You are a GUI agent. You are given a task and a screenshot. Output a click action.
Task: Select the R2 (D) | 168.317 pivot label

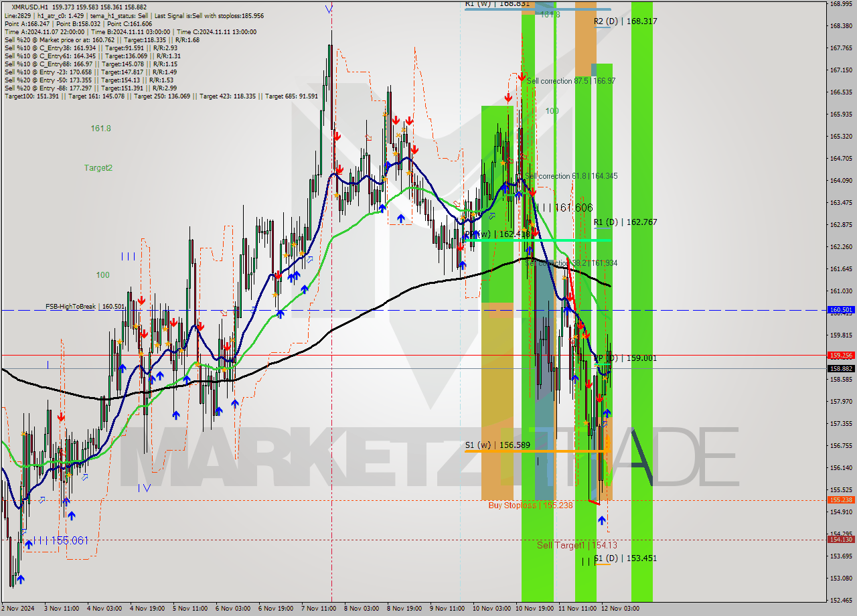pyautogui.click(x=625, y=21)
